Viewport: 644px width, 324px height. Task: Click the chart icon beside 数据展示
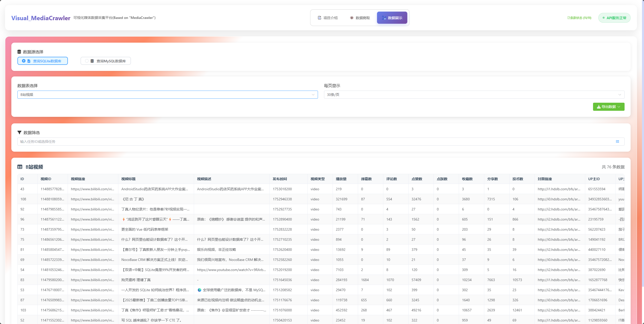[384, 18]
